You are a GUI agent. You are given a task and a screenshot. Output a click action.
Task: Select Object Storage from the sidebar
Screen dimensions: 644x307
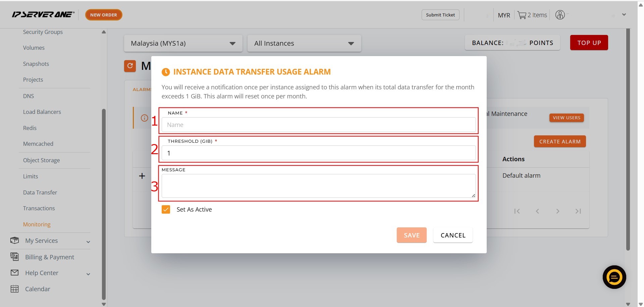coord(41,160)
